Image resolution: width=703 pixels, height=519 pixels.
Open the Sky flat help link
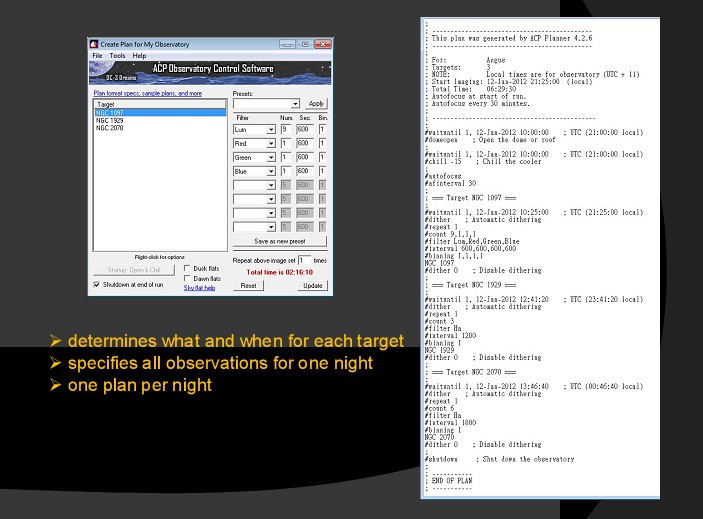(199, 288)
